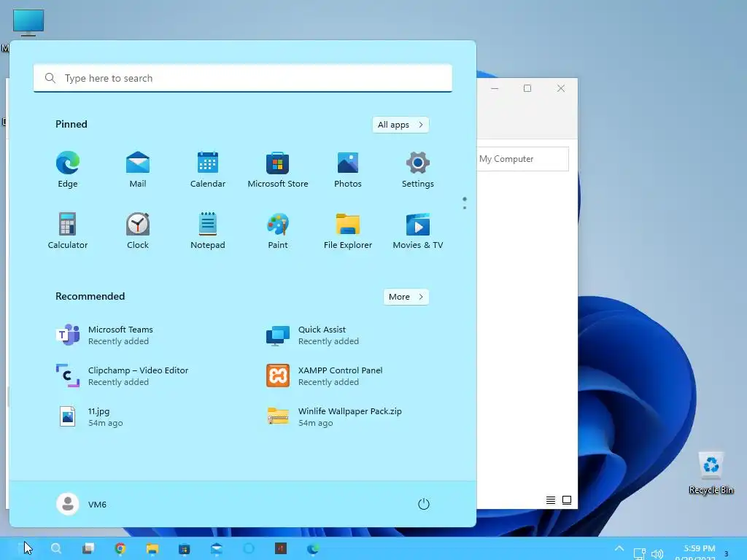The width and height of the screenshot is (747, 560).
Task: Open Settings from pinned apps
Action: (418, 169)
